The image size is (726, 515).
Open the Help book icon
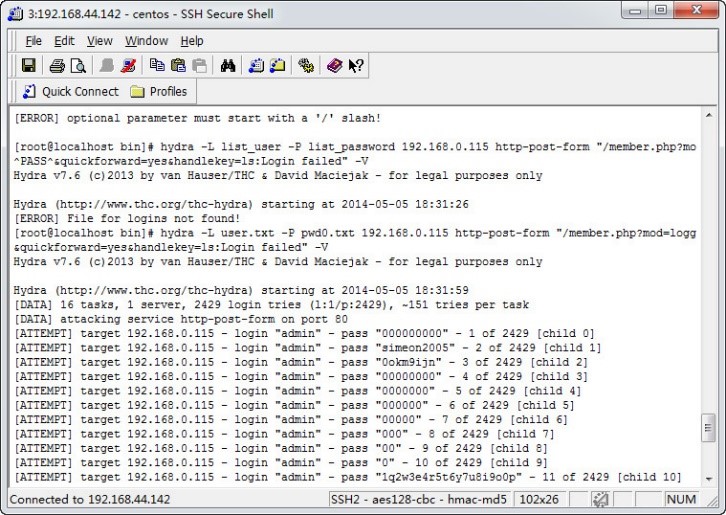pos(334,65)
